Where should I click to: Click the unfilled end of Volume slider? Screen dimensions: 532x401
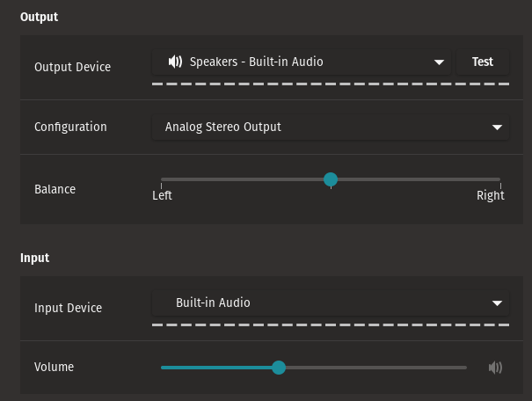pyautogui.click(x=376, y=368)
